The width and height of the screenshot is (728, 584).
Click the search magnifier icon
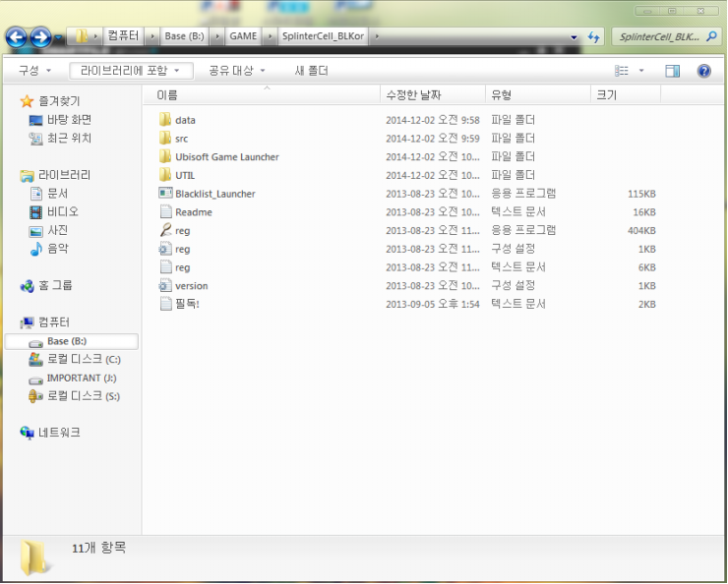[711, 35]
